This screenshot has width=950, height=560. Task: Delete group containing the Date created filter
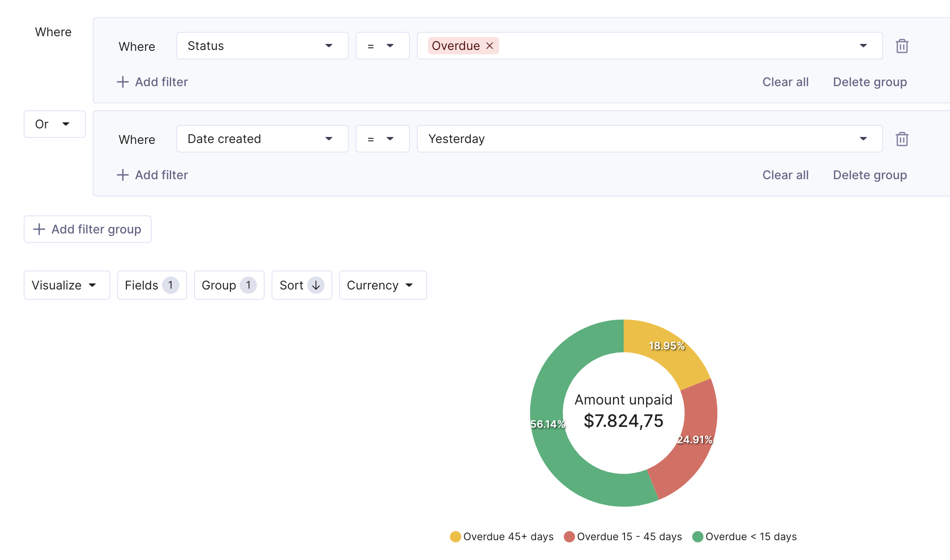pos(870,175)
